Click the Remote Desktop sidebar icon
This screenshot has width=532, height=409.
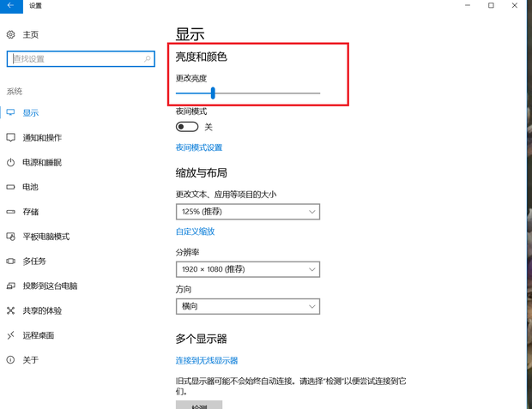click(x=11, y=335)
